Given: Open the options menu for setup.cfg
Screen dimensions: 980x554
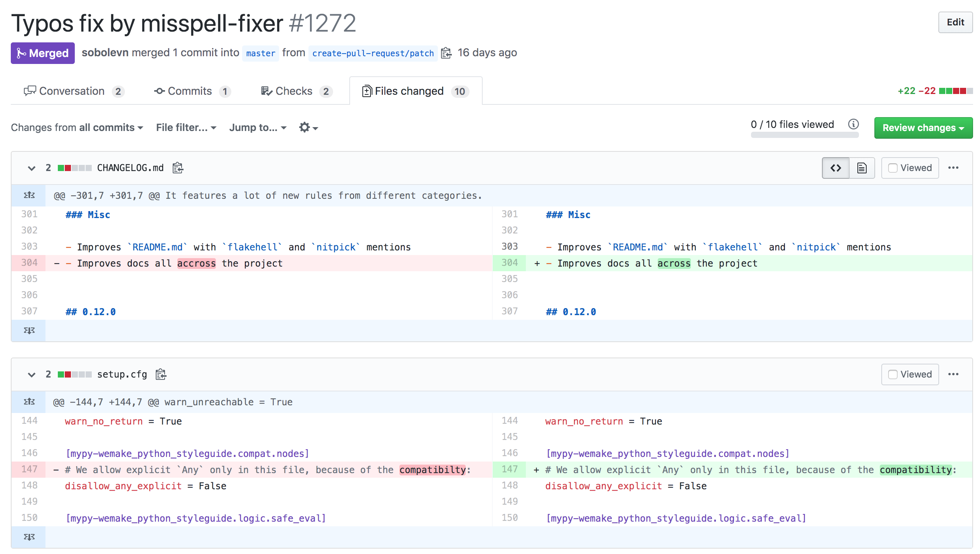Looking at the screenshot, I should click(x=954, y=374).
